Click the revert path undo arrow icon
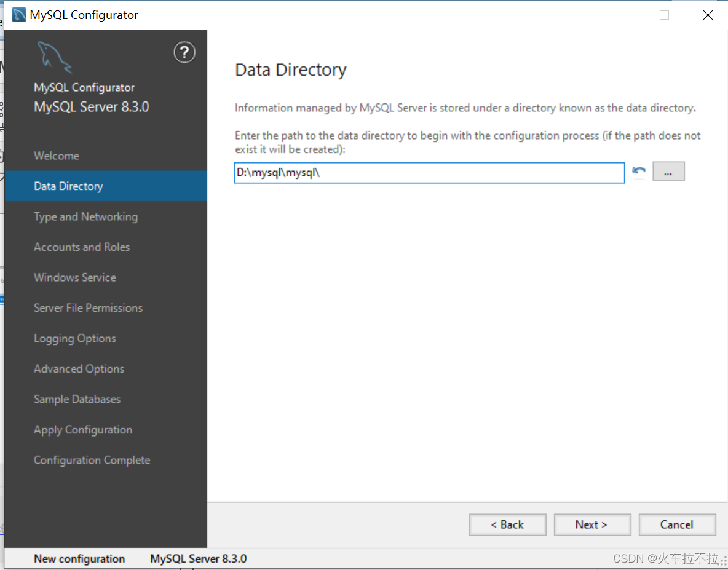Screen dimensions: 728x570 (x=639, y=172)
